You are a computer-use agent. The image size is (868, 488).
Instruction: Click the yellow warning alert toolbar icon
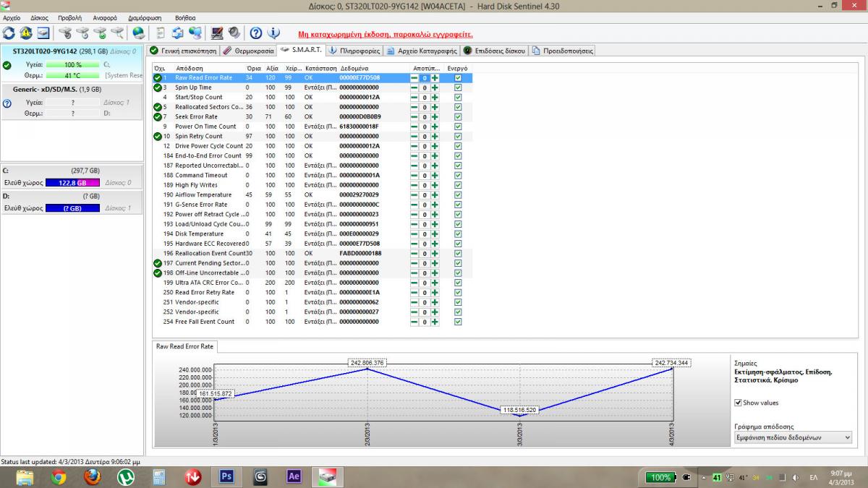[26, 33]
